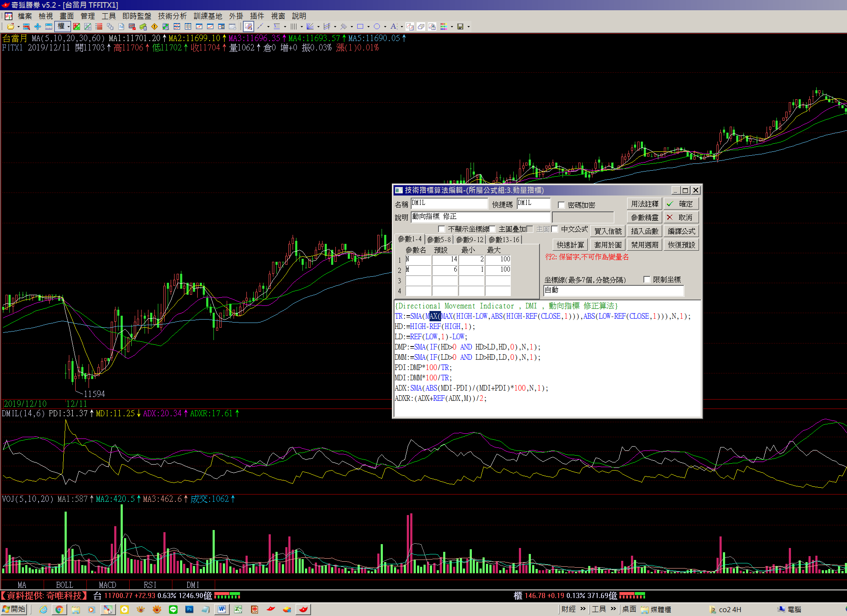Toggle the 中文公式 checkbox

[555, 229]
